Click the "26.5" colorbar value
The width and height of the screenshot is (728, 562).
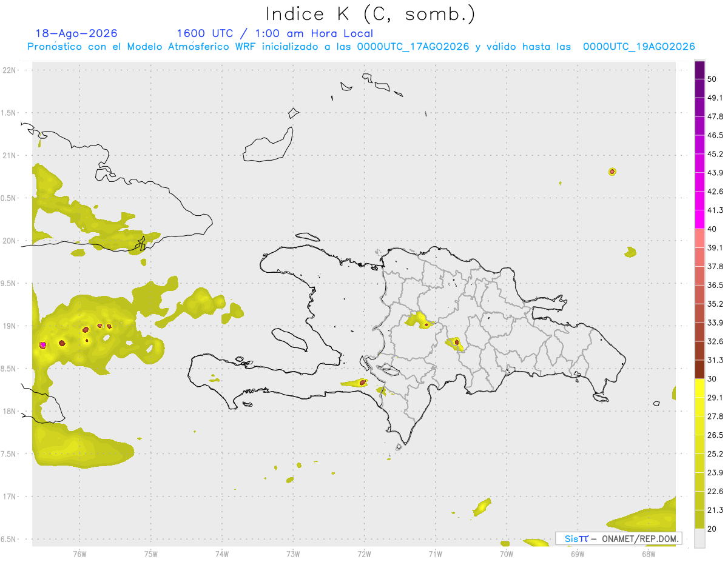[x=715, y=435]
